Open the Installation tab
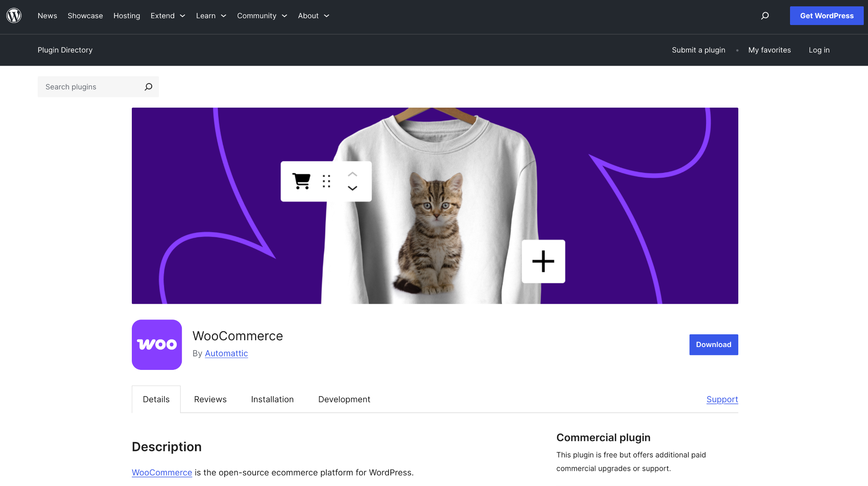 pos(272,399)
